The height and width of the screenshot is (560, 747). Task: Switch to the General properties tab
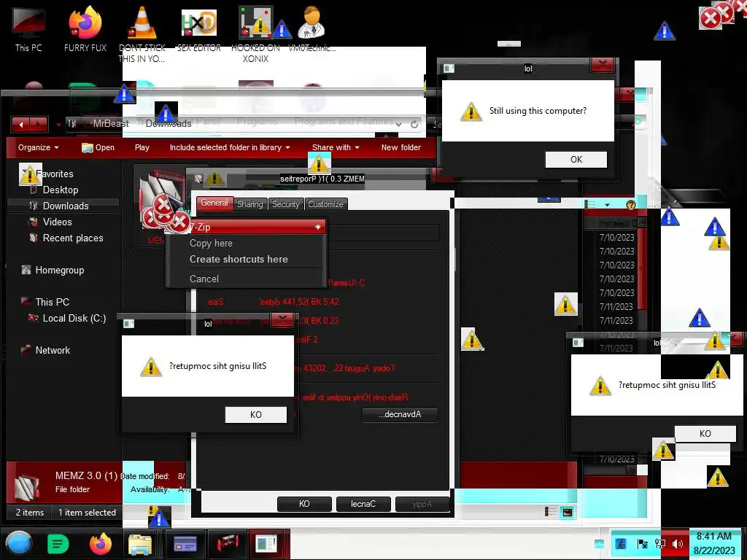pos(214,203)
